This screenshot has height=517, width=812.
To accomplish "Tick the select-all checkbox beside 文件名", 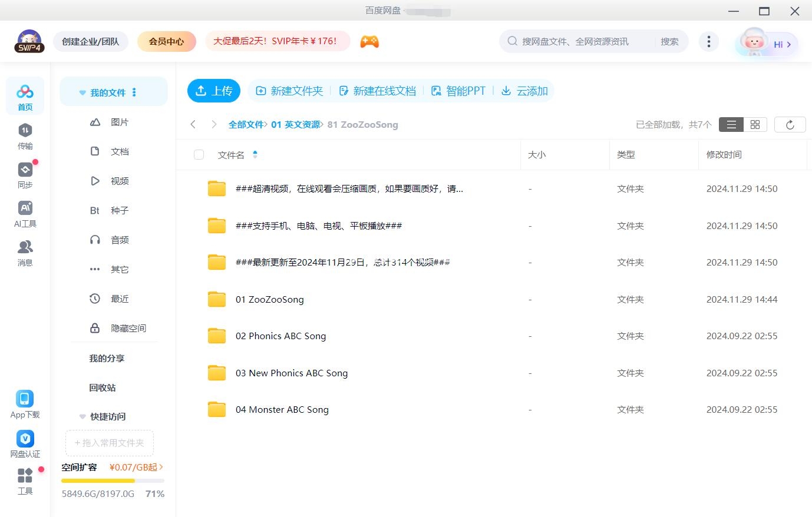I will coord(199,155).
